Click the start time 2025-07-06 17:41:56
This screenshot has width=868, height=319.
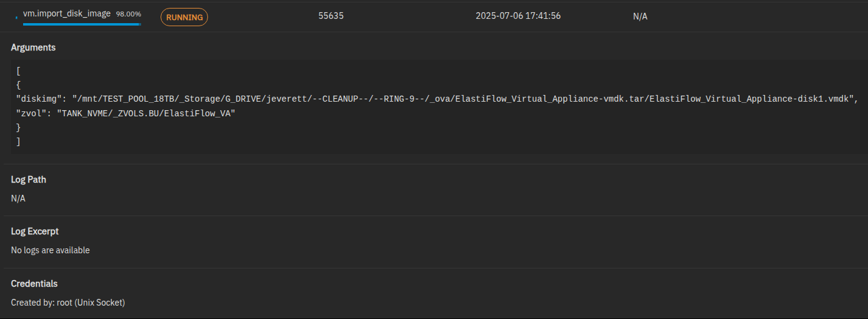pos(518,16)
